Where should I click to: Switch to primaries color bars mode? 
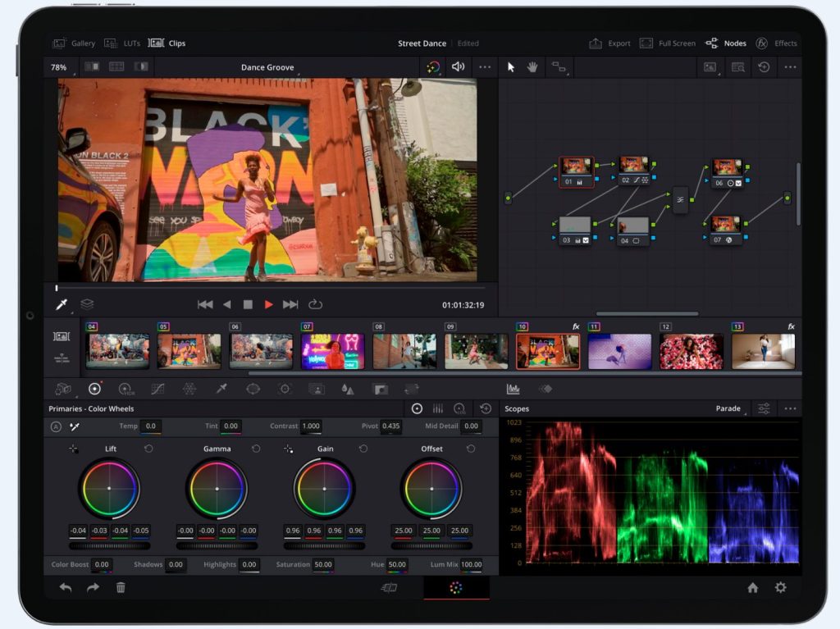pyautogui.click(x=438, y=408)
